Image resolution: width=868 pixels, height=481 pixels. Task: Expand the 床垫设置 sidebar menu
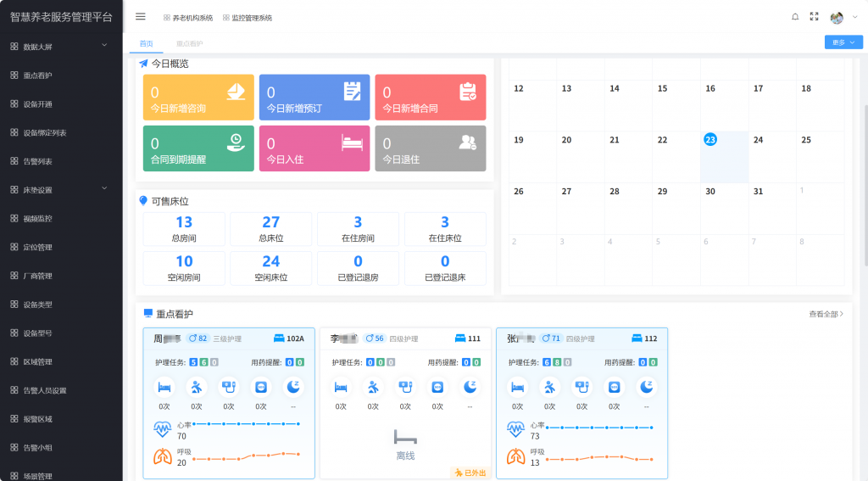pyautogui.click(x=61, y=189)
